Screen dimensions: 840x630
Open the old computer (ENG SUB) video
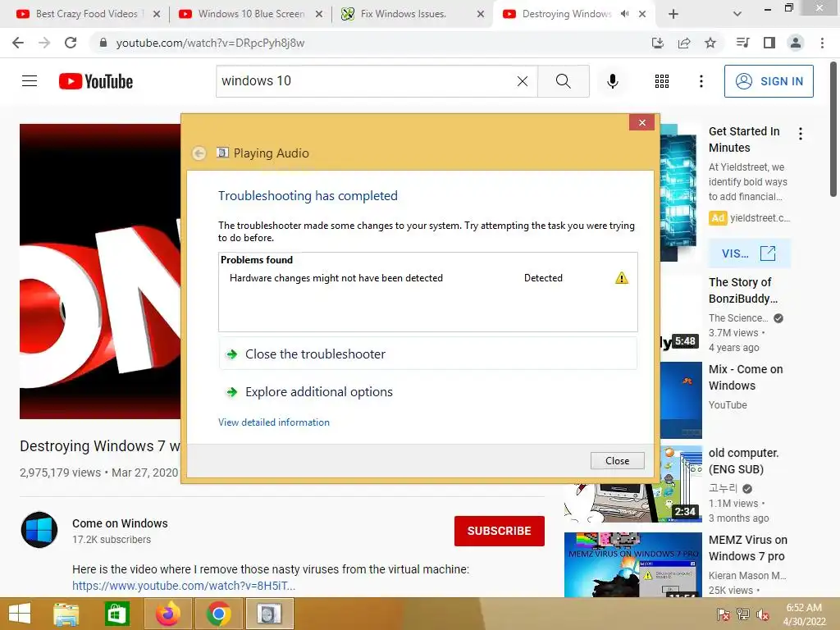click(743, 461)
